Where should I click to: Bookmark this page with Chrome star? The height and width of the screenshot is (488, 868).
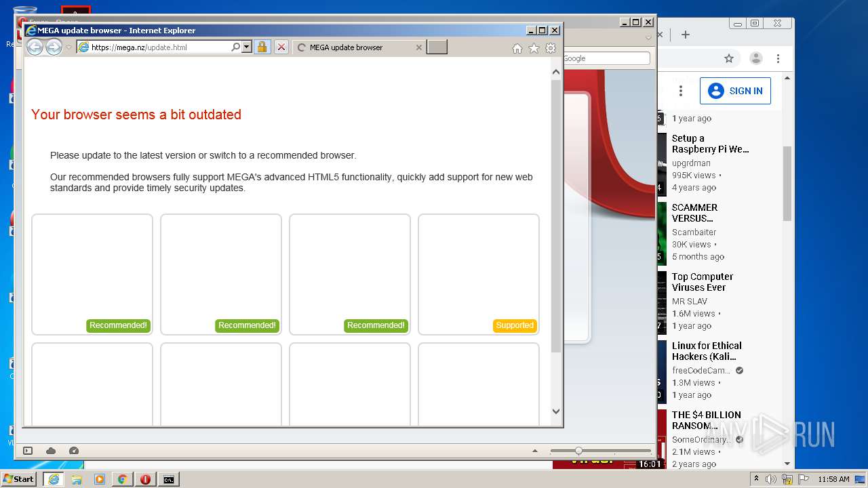(729, 58)
